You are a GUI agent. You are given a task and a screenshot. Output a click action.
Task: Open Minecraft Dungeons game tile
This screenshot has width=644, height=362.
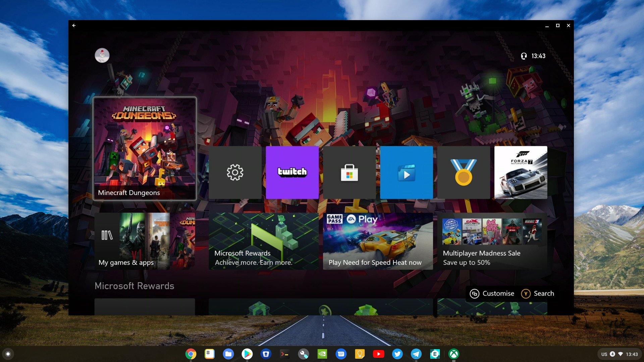pos(145,148)
